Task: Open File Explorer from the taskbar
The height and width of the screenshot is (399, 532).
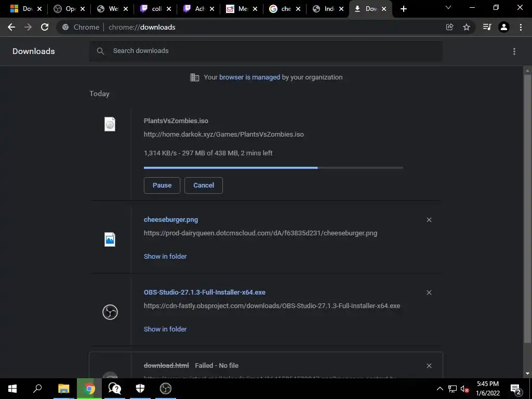Action: [63, 389]
